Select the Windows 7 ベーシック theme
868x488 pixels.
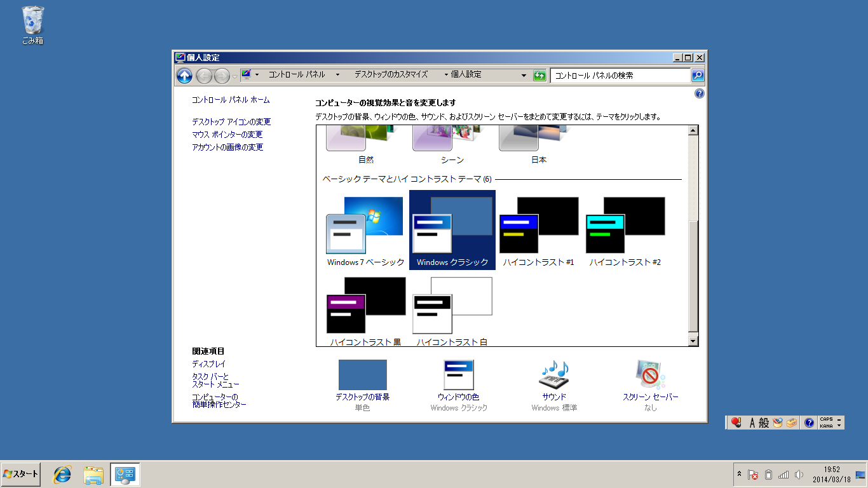pyautogui.click(x=365, y=231)
